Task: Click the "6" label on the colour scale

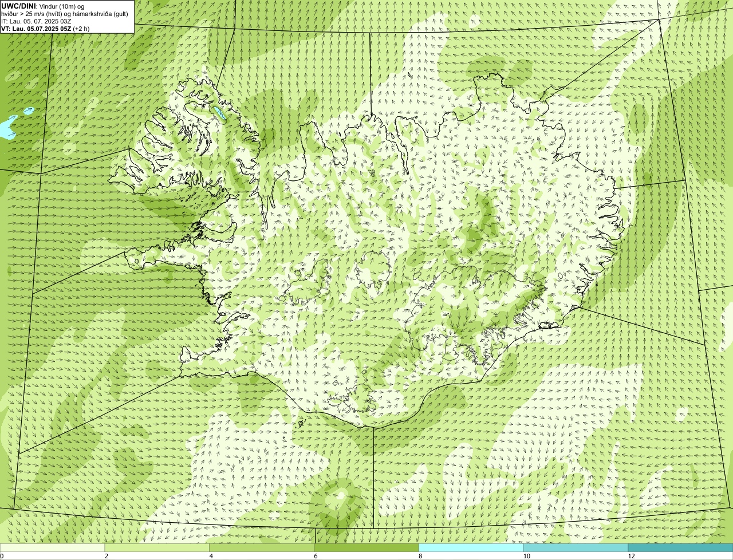Action: [316, 556]
